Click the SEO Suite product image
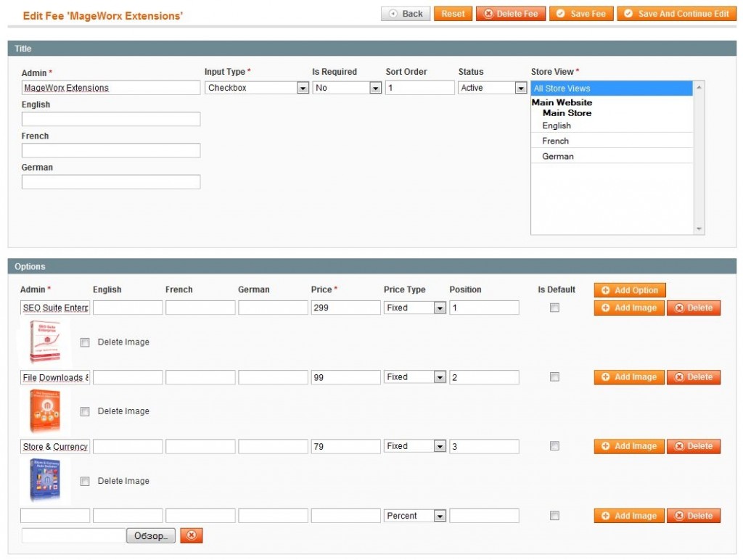 tap(45, 341)
